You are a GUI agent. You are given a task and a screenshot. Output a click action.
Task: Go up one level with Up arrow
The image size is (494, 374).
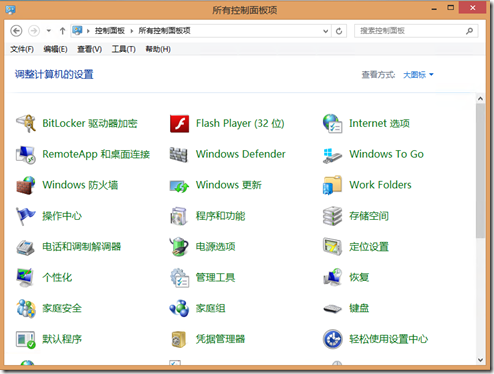coord(62,31)
